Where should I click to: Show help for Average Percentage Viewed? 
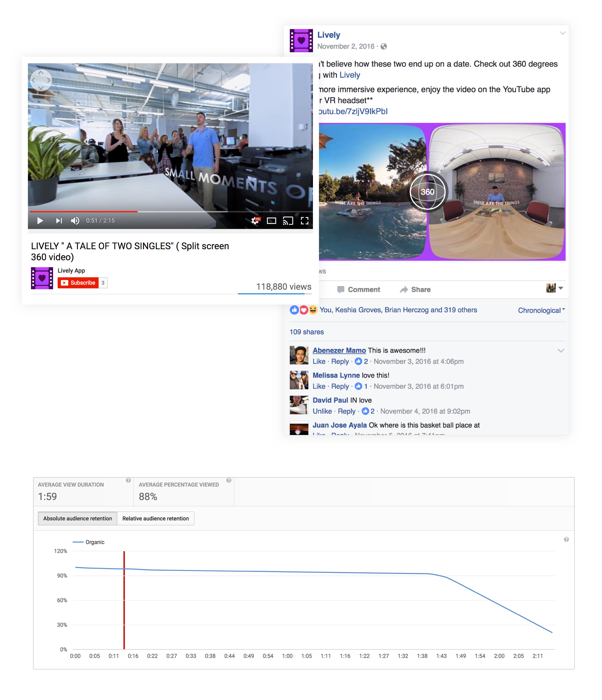pyautogui.click(x=229, y=480)
